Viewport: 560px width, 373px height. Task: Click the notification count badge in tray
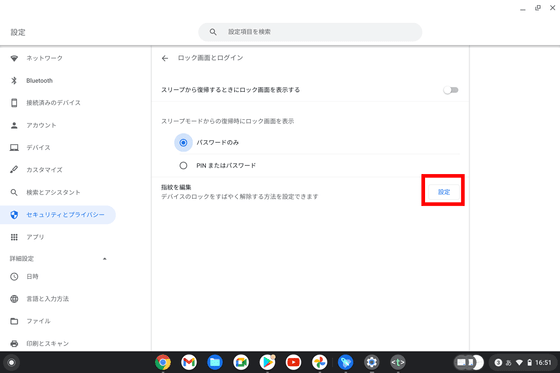coord(498,363)
